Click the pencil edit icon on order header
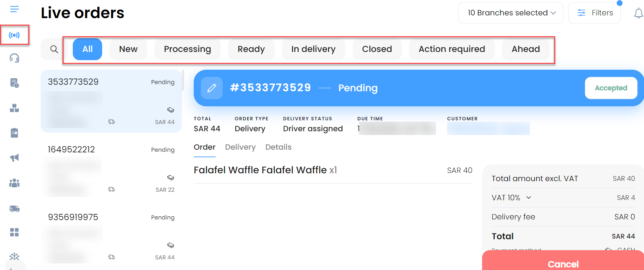 (212, 88)
